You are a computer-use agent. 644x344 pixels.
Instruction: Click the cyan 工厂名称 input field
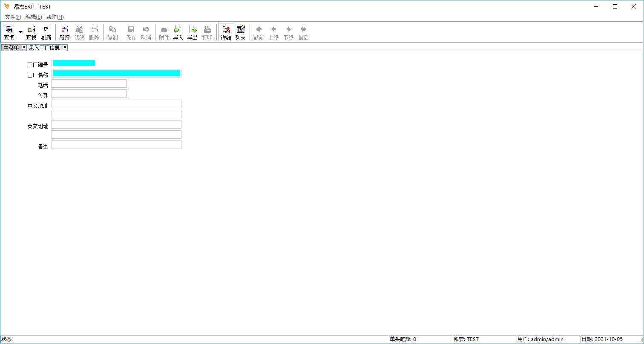[x=116, y=73]
